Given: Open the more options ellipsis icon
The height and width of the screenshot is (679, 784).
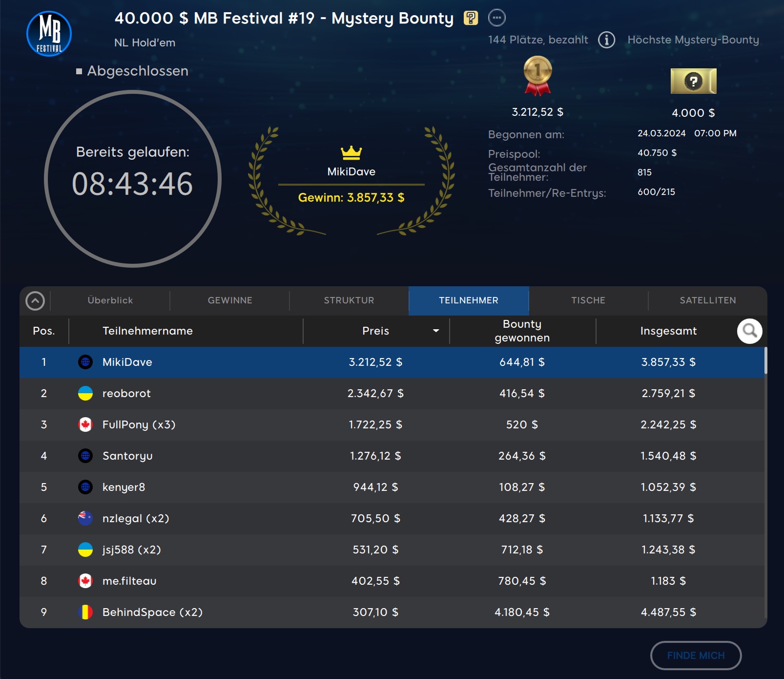Looking at the screenshot, I should [x=496, y=18].
